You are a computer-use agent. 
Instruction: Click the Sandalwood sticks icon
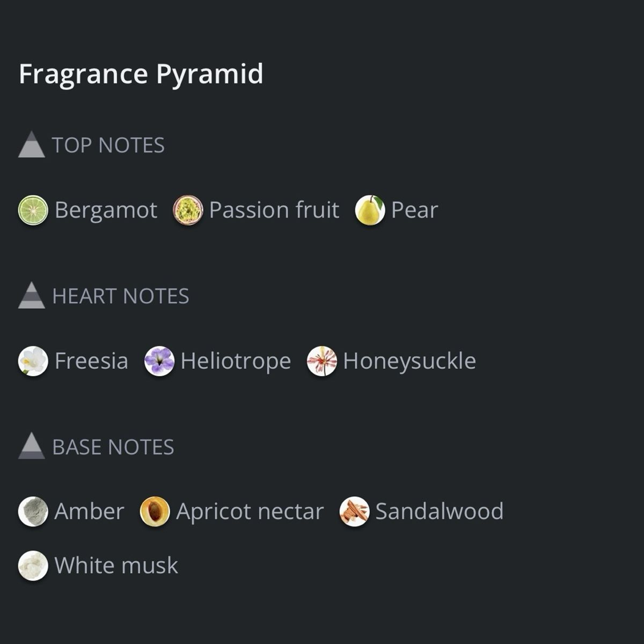[x=355, y=512]
